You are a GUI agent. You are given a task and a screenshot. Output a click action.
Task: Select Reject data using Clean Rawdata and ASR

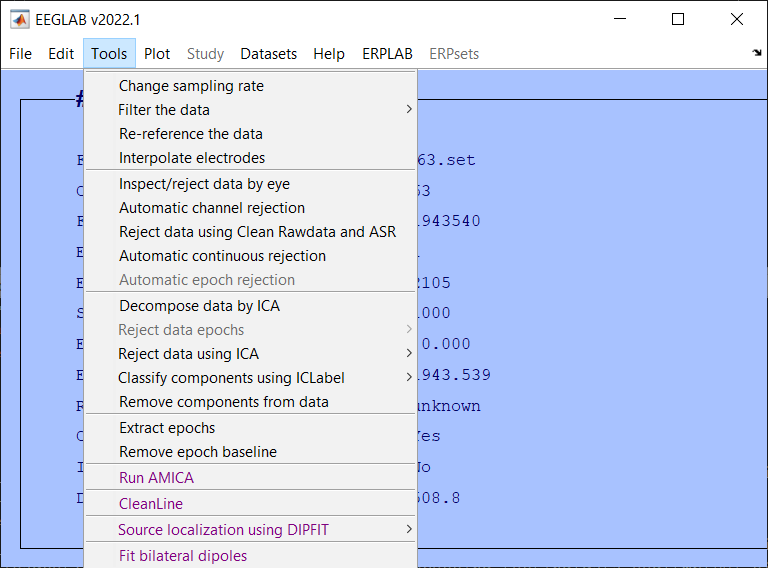click(x=257, y=232)
